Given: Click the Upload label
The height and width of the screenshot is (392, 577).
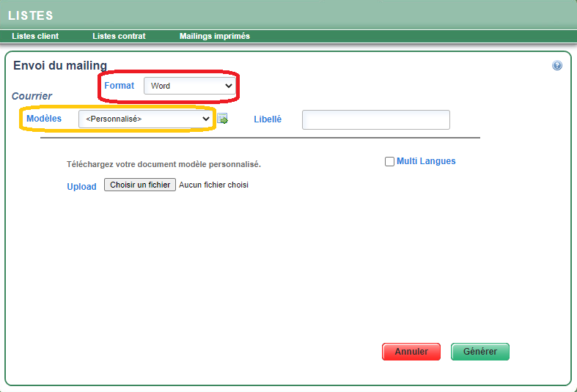Looking at the screenshot, I should pyautogui.click(x=81, y=187).
